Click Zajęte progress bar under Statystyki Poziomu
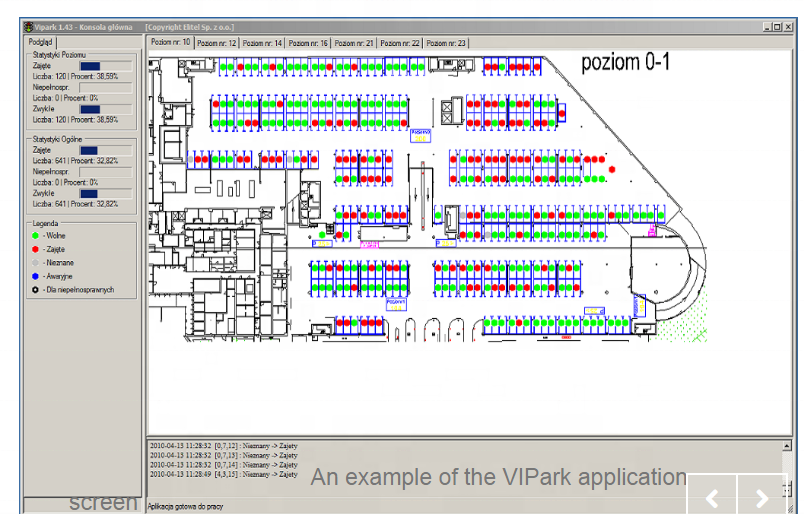 coord(106,66)
